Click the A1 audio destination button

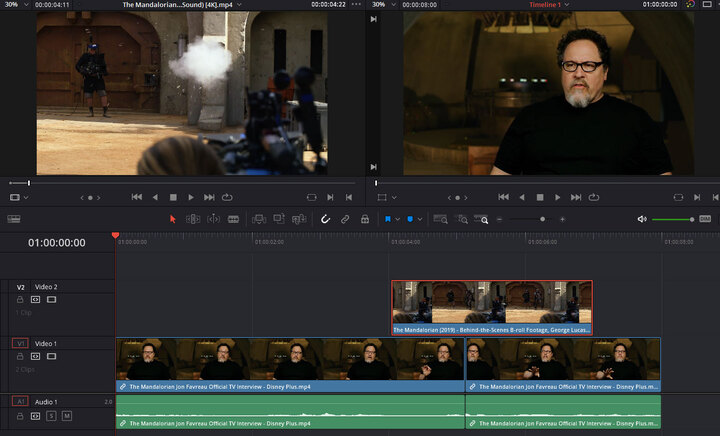[x=20, y=401]
